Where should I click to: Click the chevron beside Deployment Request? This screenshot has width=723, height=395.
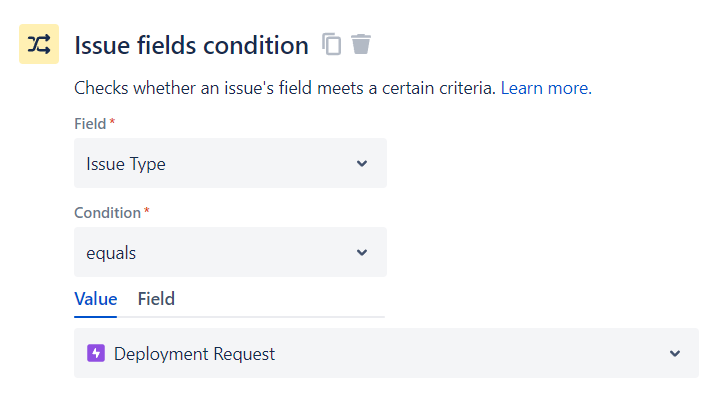pos(675,354)
